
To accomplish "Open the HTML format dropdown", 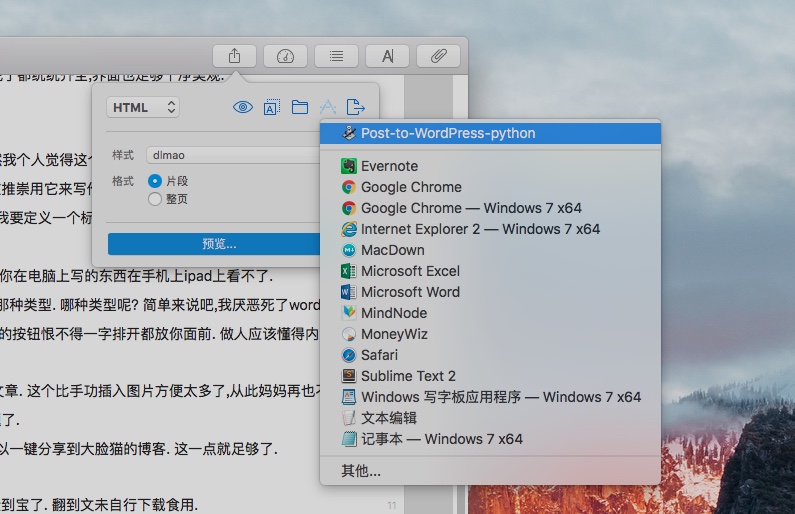I will pyautogui.click(x=143, y=107).
